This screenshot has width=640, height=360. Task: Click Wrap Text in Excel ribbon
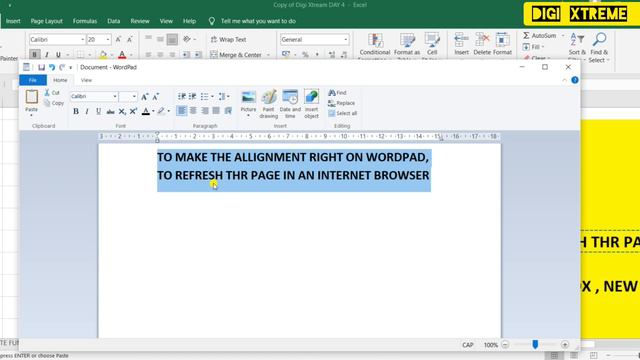pyautogui.click(x=229, y=40)
